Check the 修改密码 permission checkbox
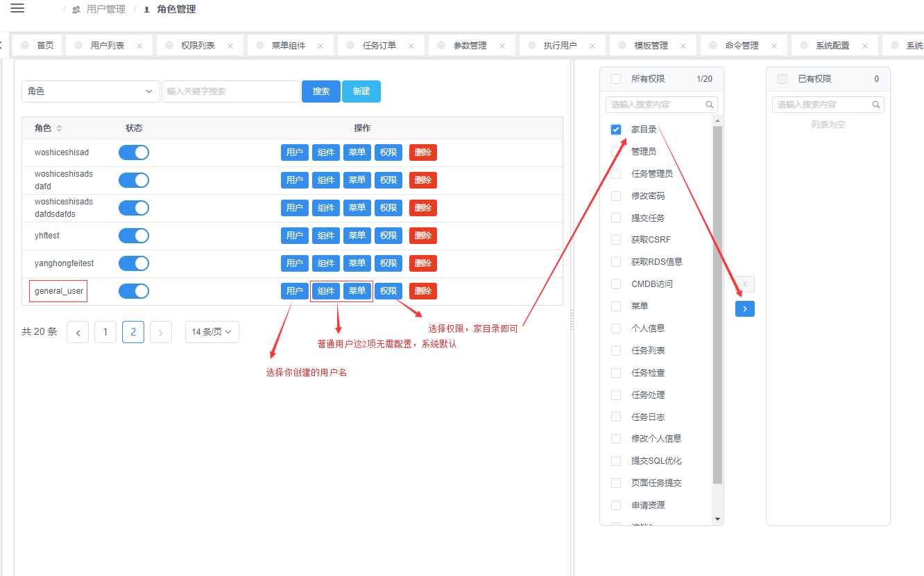Screen dimensions: 924x576 pos(616,196)
